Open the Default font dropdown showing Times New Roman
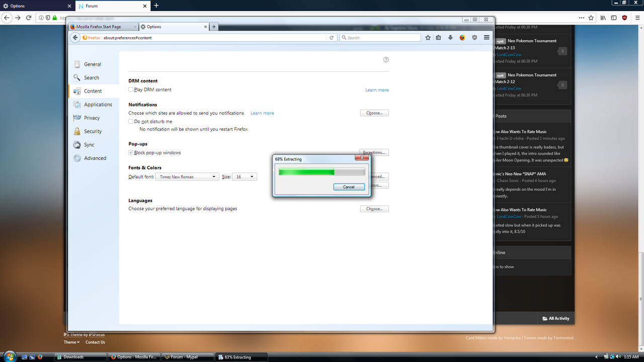644x362 pixels. point(187,176)
